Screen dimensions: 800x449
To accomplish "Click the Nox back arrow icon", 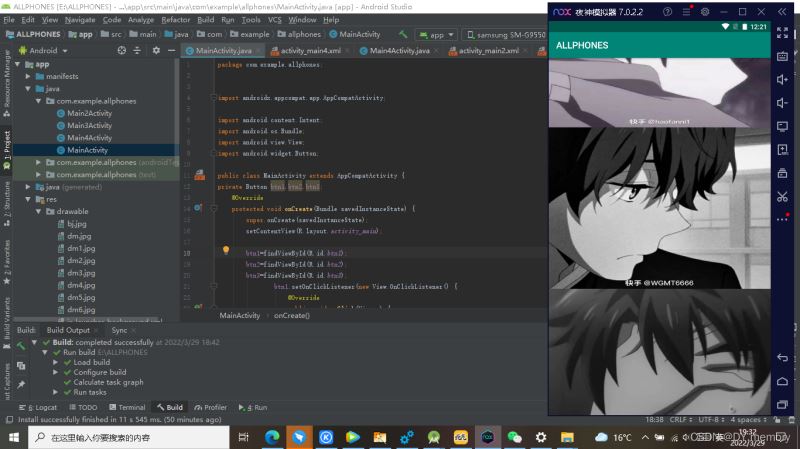I will coord(782,357).
